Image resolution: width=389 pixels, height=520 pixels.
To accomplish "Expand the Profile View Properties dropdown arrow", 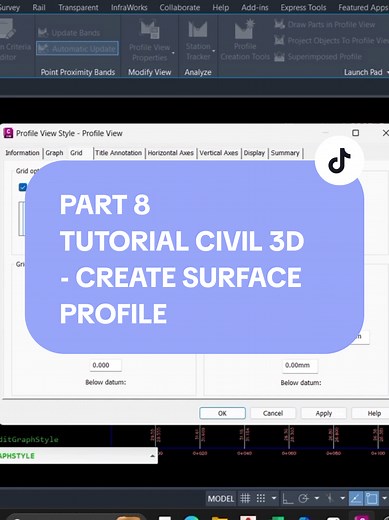I will tap(173, 53).
